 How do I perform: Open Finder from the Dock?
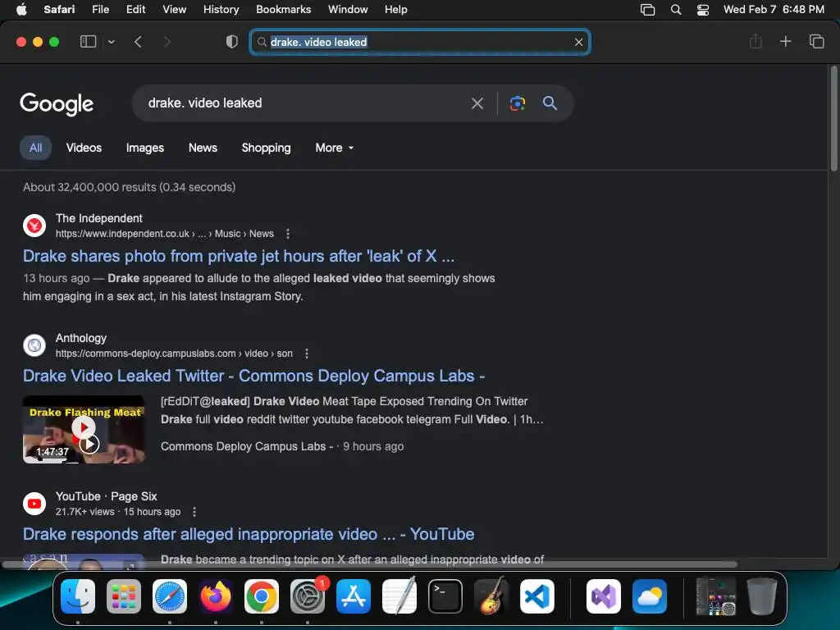(x=78, y=596)
